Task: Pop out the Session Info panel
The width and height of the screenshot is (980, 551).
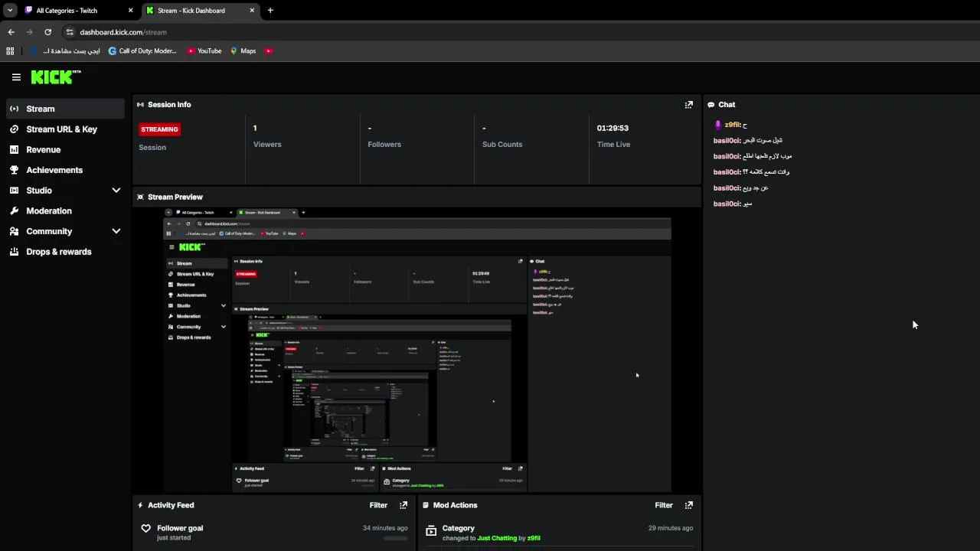Action: point(688,105)
